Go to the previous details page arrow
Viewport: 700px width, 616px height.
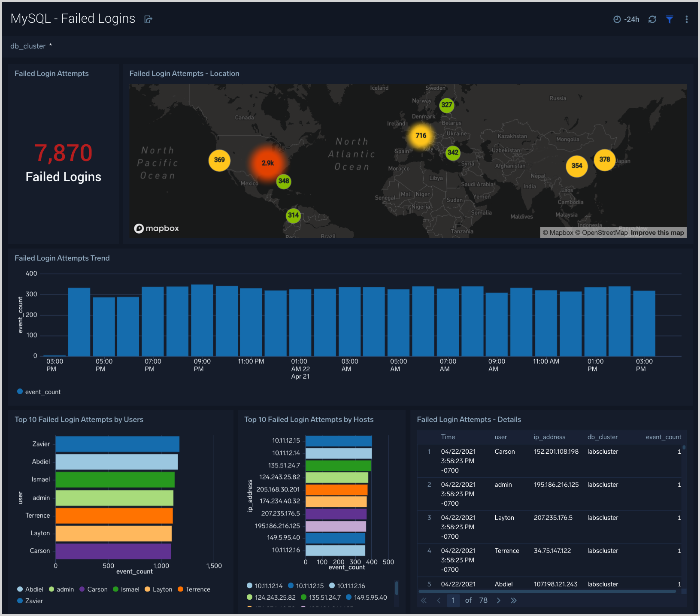[x=438, y=600]
